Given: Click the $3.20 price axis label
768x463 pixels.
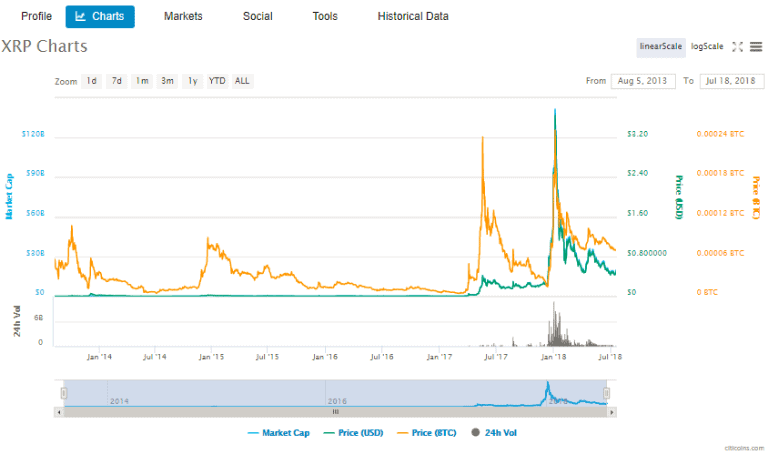Looking at the screenshot, I should 637,134.
